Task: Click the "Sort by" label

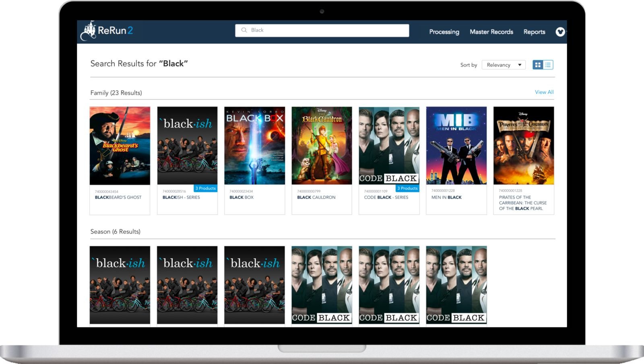Action: tap(469, 65)
